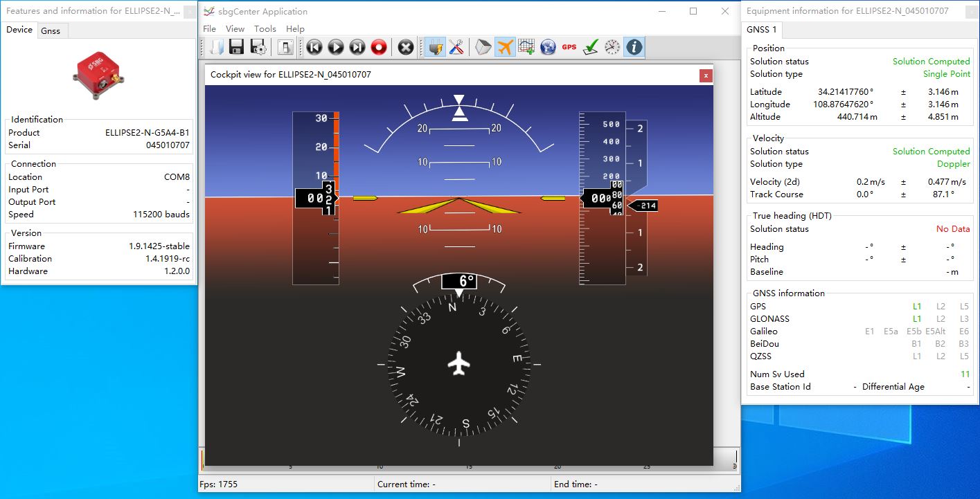The height and width of the screenshot is (499, 980).
Task: Click the black X cancel toolbar icon
Action: 406,47
